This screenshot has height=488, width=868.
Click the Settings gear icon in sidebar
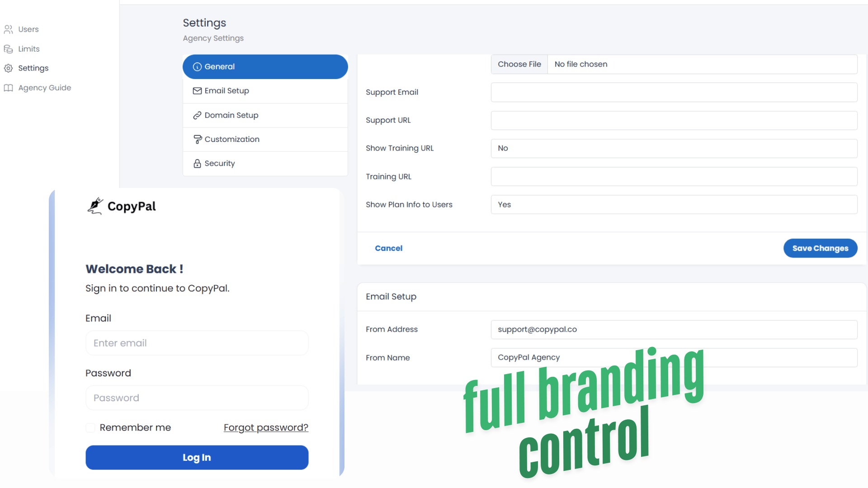pyautogui.click(x=8, y=68)
